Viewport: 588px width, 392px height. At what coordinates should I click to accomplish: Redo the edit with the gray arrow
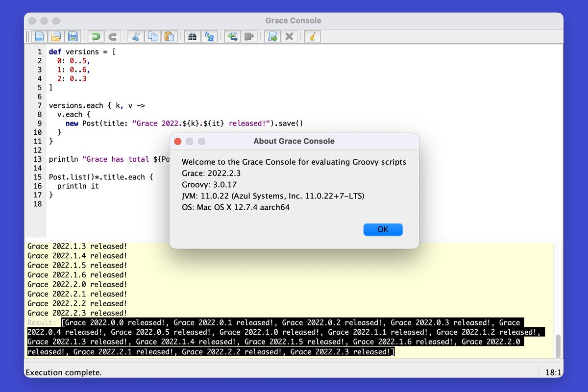click(x=113, y=36)
